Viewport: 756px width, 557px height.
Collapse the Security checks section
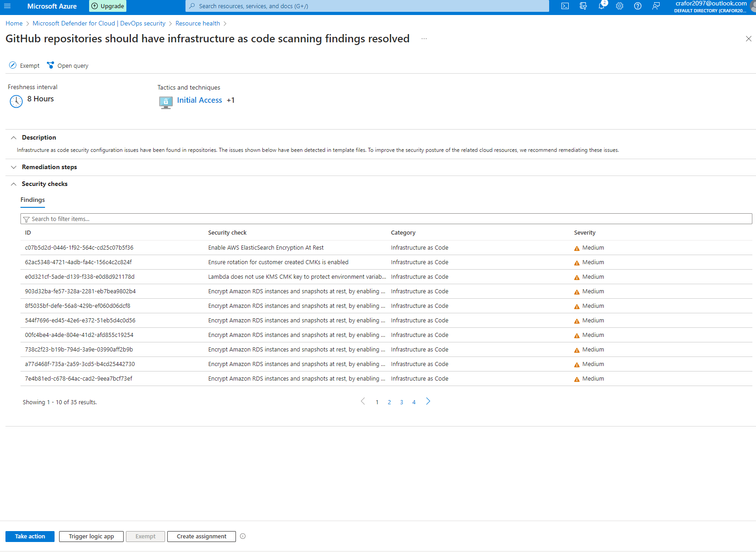[14, 184]
